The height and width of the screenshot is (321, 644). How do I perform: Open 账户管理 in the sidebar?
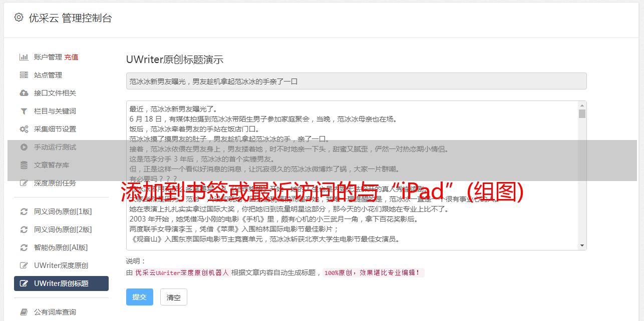[48, 57]
